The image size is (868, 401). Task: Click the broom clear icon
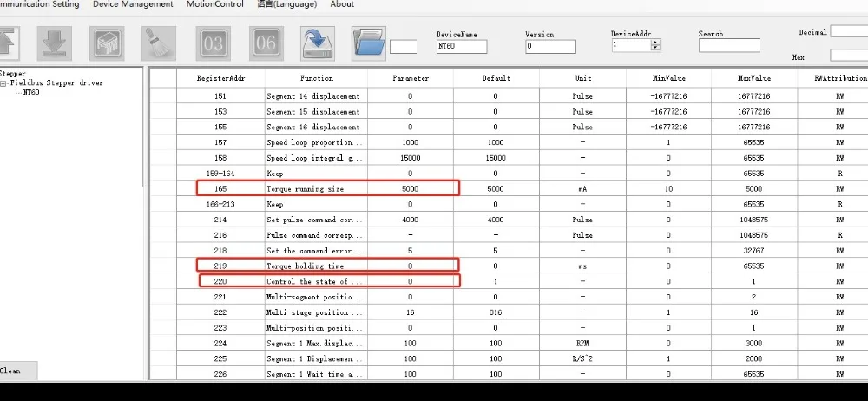pos(159,43)
